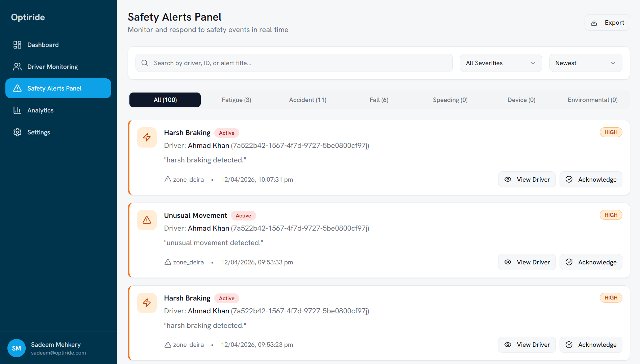
Task: Open the Dashboard grid icon
Action: (17, 45)
